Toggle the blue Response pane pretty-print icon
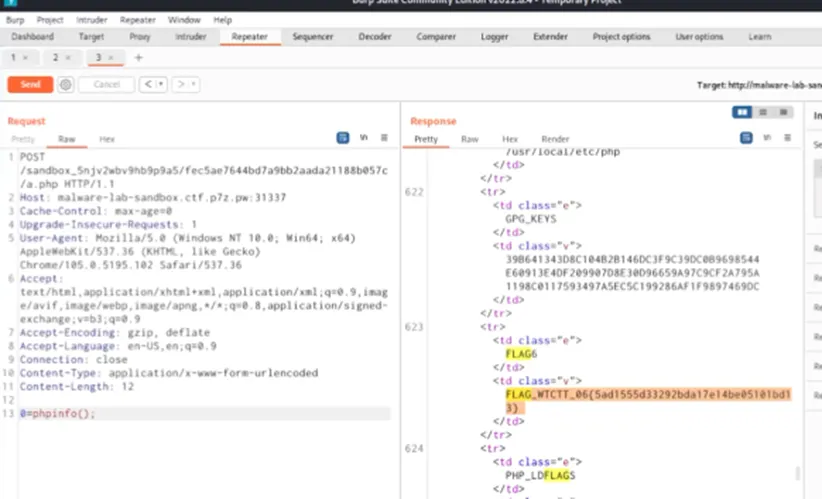Viewport: 822px width, 499px height. tap(747, 138)
